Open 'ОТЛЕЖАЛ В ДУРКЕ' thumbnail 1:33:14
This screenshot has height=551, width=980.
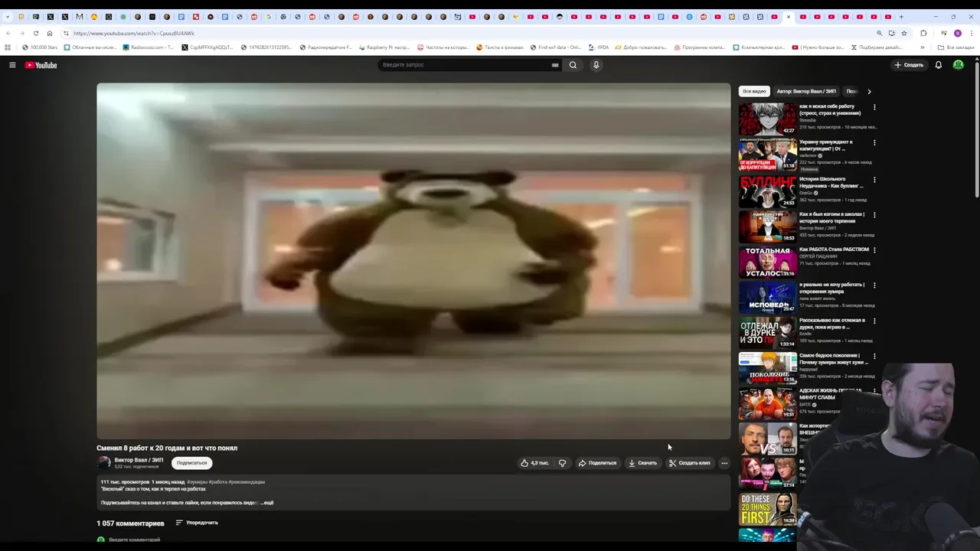tap(767, 332)
